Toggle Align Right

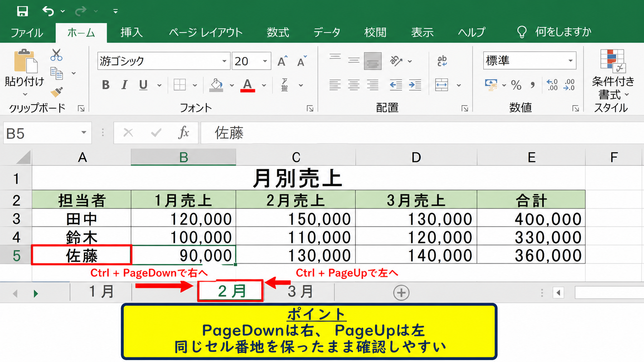click(372, 85)
